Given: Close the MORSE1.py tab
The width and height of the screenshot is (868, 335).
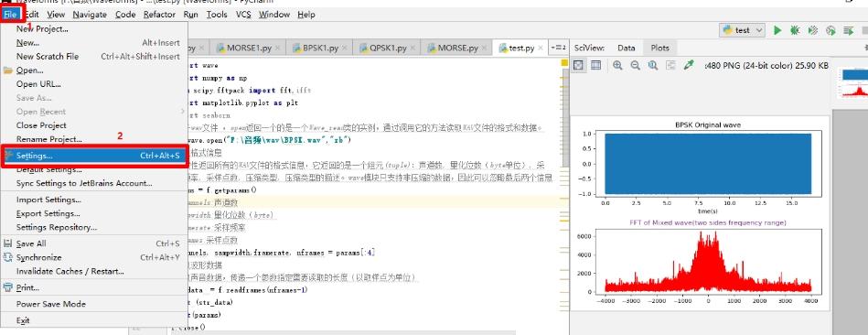Looking at the screenshot, I should tap(277, 49).
